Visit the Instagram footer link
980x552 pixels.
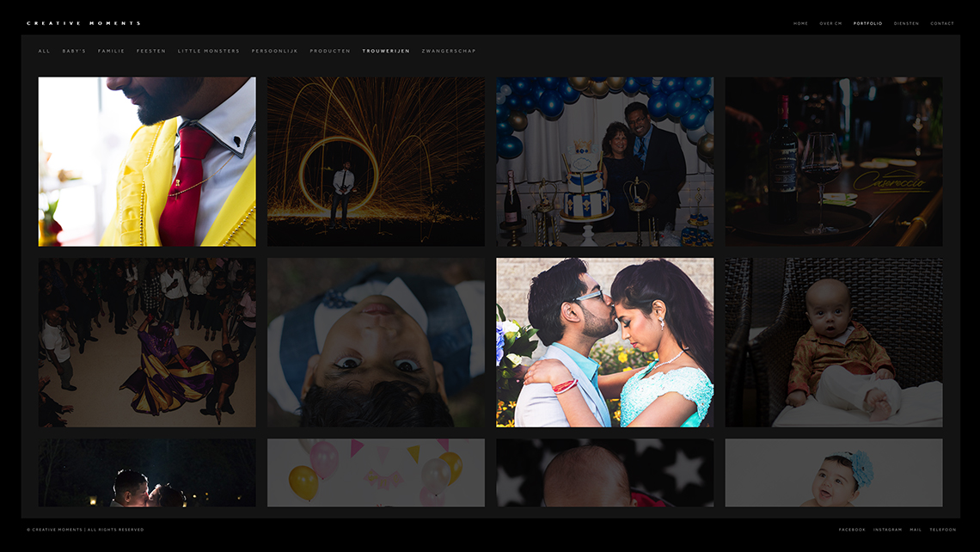pos(887,530)
